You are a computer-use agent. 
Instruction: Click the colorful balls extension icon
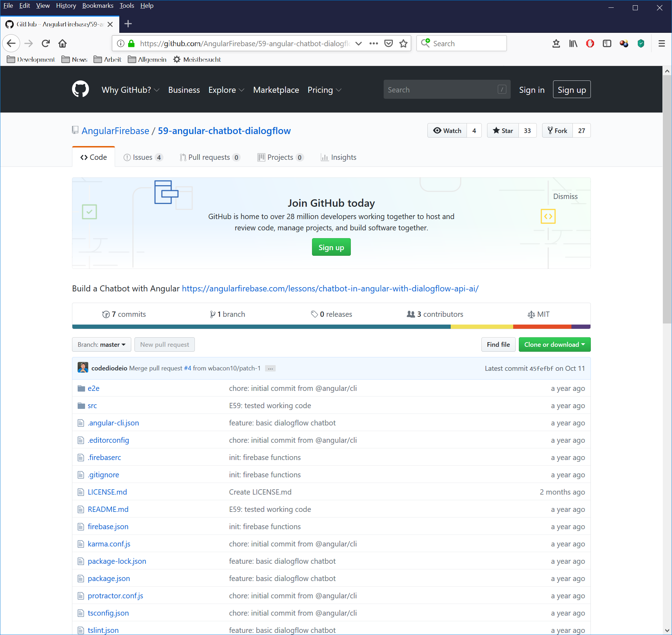(x=624, y=43)
